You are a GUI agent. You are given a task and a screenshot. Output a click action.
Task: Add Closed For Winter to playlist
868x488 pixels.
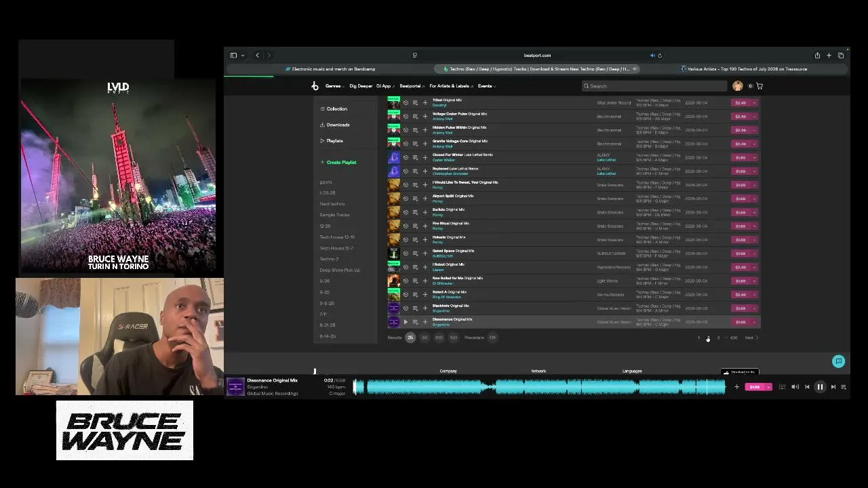(x=425, y=157)
